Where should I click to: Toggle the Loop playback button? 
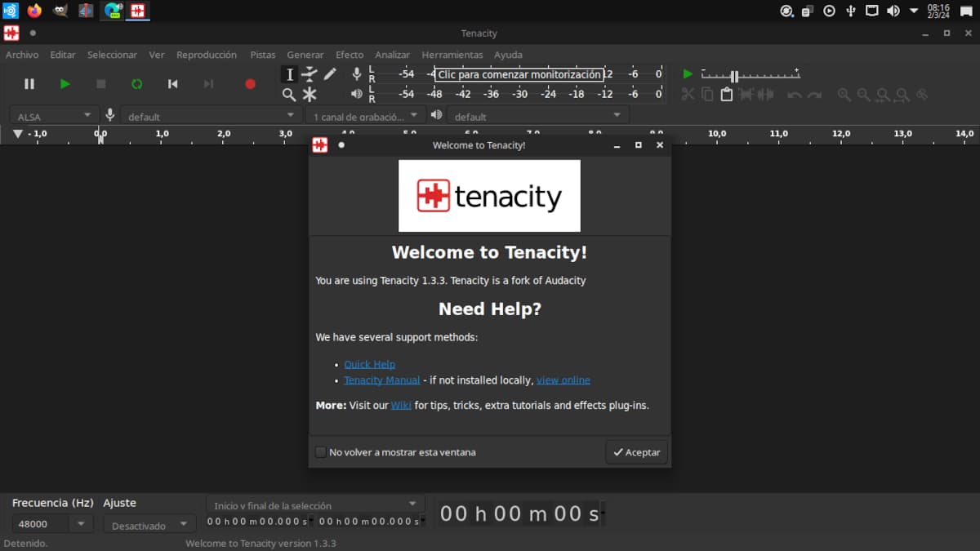[x=136, y=84]
